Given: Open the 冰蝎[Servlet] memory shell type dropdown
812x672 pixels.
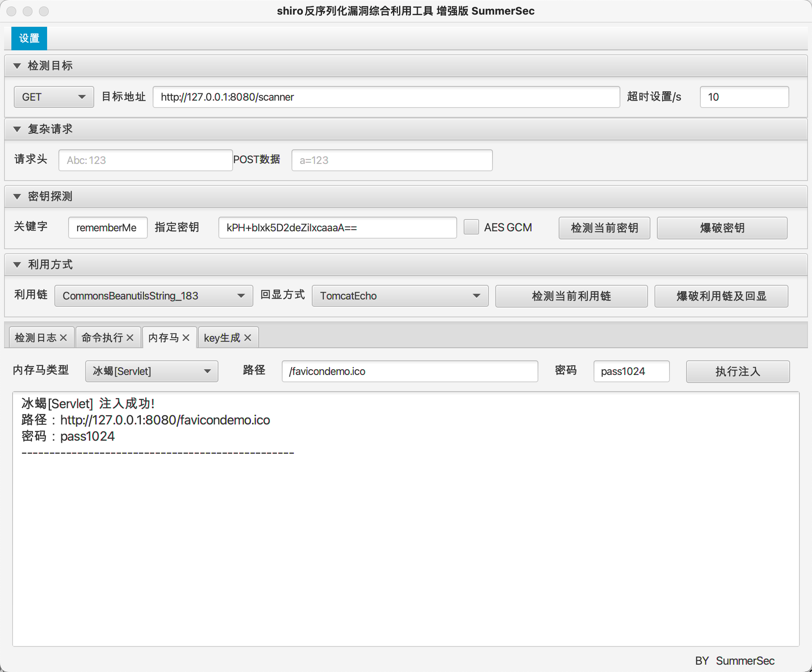Looking at the screenshot, I should (x=151, y=371).
